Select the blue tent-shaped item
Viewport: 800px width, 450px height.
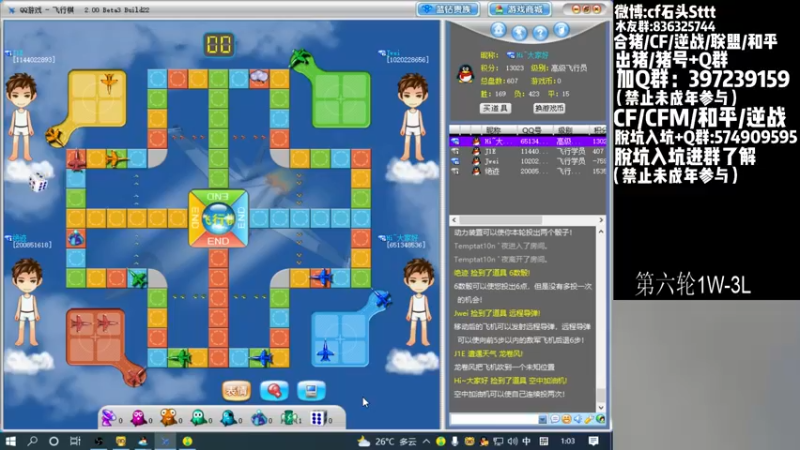click(x=259, y=418)
